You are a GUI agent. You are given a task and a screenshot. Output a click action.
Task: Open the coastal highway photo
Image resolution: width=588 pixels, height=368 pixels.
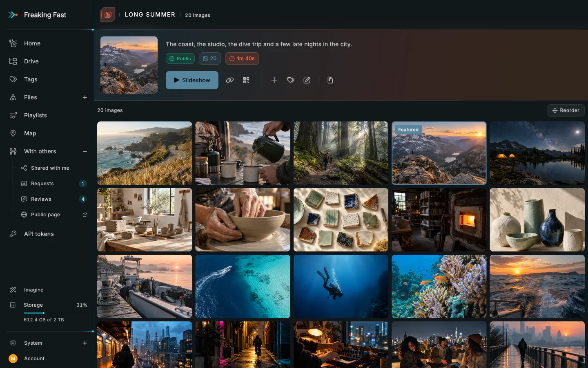[x=145, y=153]
